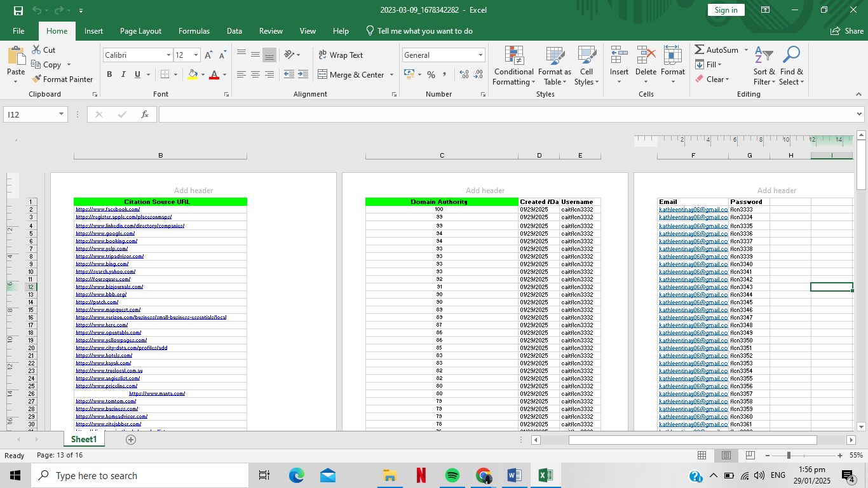The width and height of the screenshot is (868, 488).
Task: Click the Undo arrow in the title bar
Action: click(x=36, y=10)
